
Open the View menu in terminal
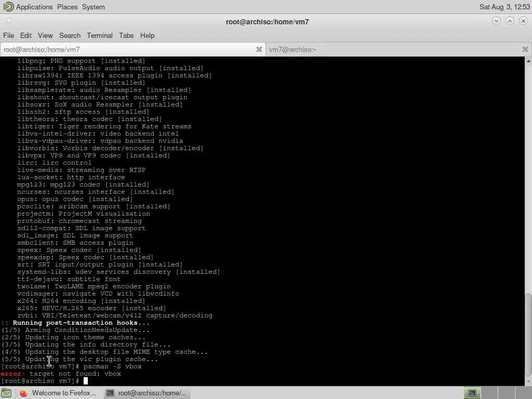tap(45, 35)
